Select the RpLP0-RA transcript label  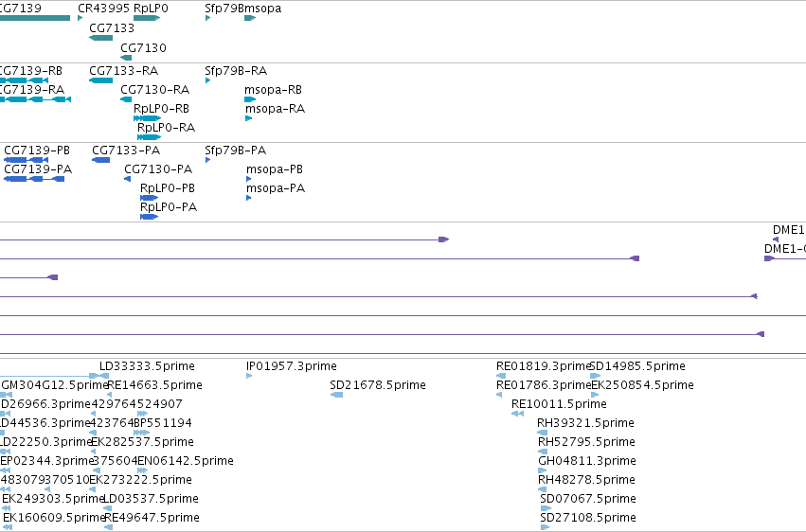pyautogui.click(x=166, y=128)
